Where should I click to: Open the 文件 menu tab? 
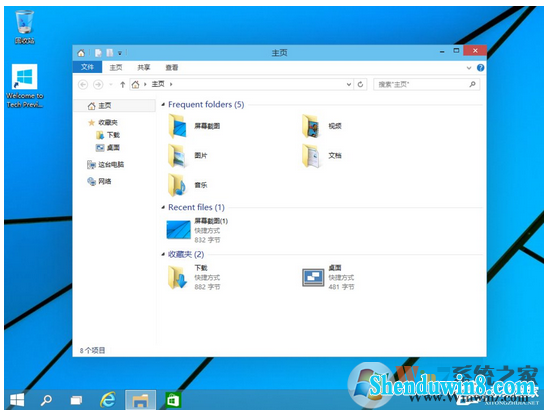pyautogui.click(x=87, y=67)
